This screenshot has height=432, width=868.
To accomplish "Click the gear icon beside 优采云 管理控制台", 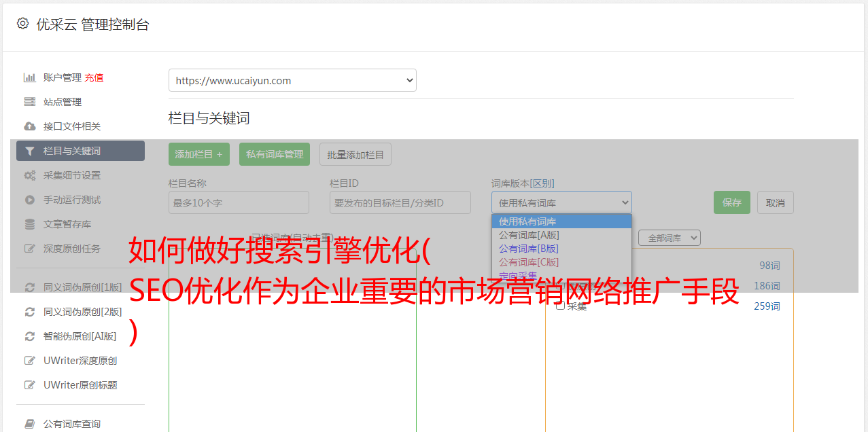I will 22,24.
